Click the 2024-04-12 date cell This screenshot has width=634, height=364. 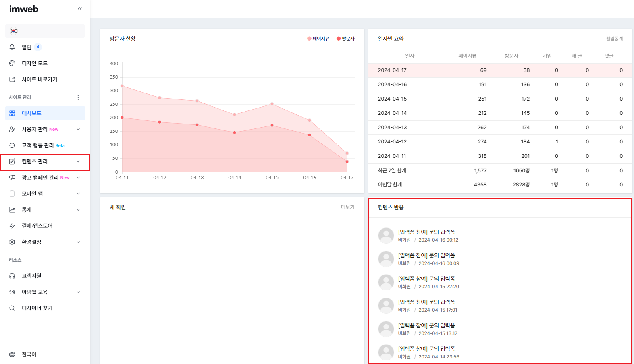pos(392,142)
